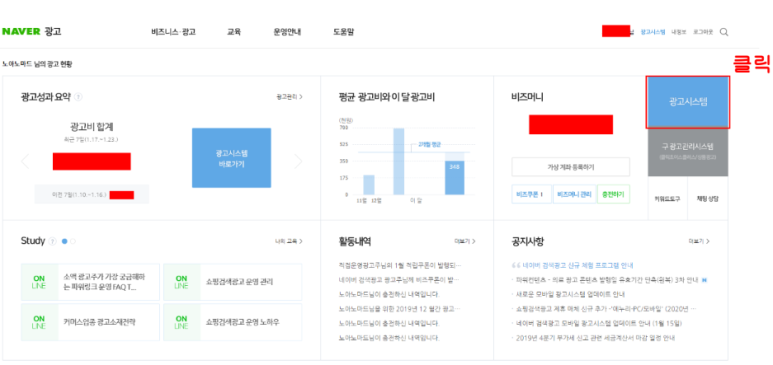Open 네이버 검색광고 광고주님께 비즈쿠폰 entry
The width and height of the screenshot is (773, 365).
[x=399, y=280]
